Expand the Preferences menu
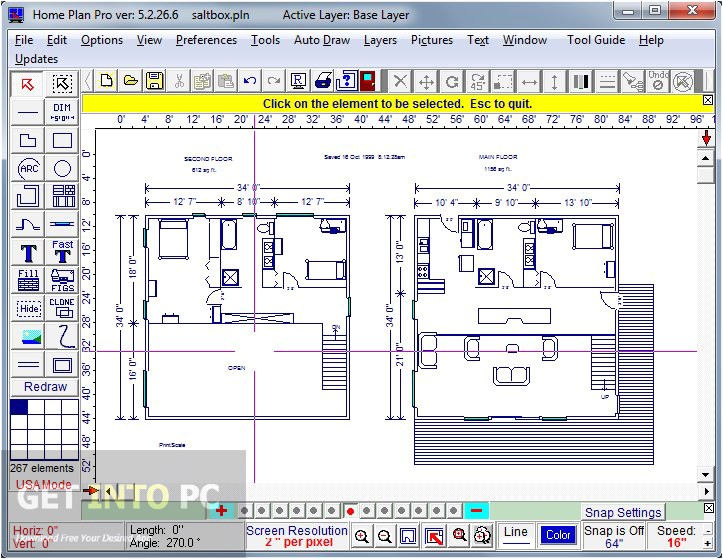Screen dimensions: 723x559 click(206, 40)
